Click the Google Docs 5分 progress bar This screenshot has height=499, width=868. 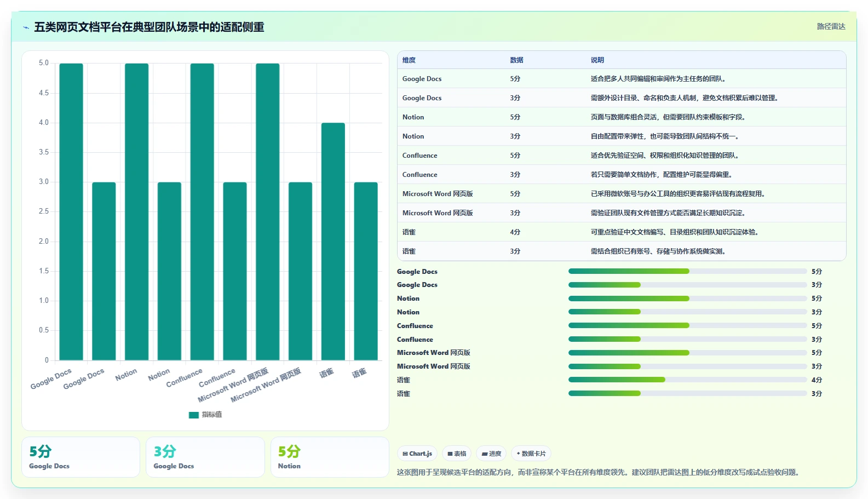pos(688,271)
